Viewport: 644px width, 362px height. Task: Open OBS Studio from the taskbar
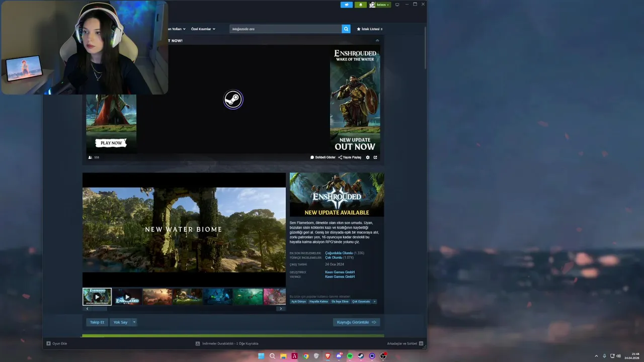point(383,356)
